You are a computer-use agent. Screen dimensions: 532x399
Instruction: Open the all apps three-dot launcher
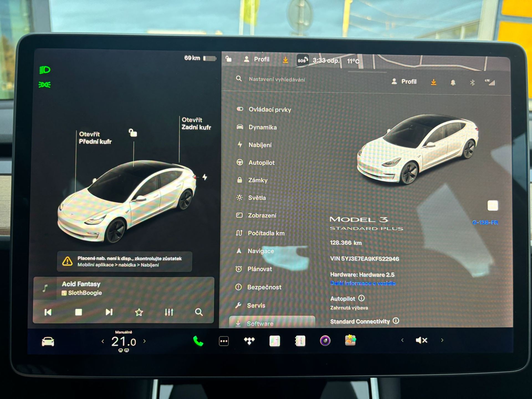(x=224, y=341)
